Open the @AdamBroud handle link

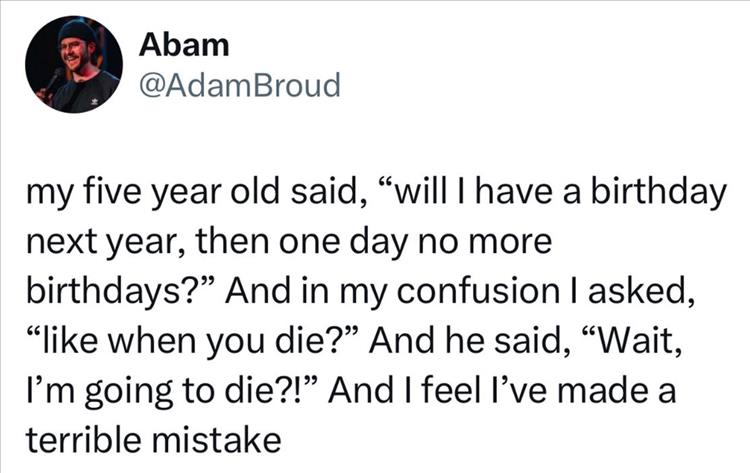pyautogui.click(x=240, y=85)
